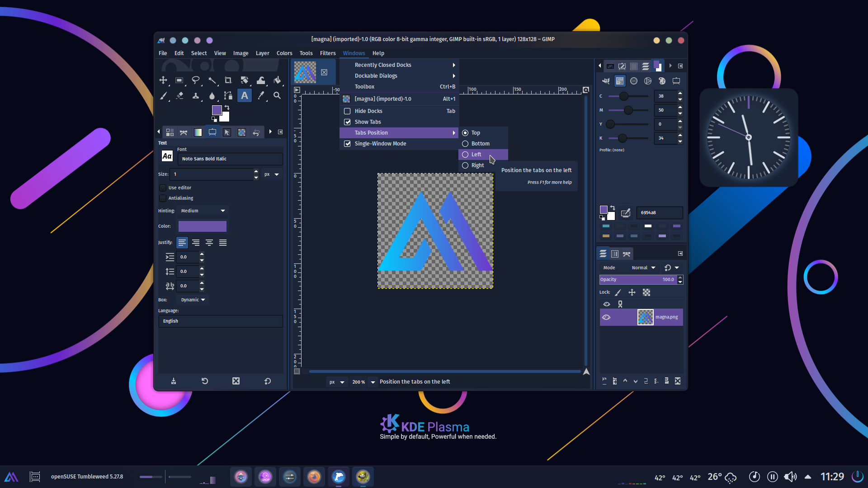Enable the Antialiasing checkbox
Screen dimensions: 868x488
(163, 198)
